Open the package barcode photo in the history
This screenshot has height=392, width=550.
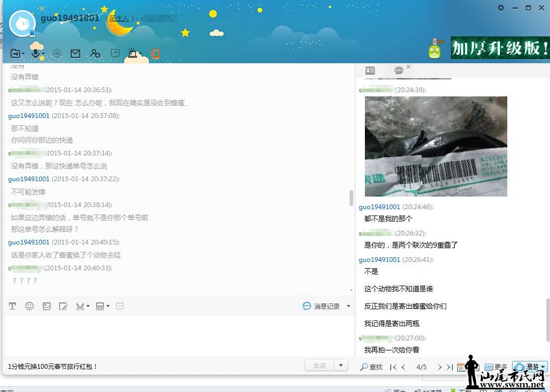click(436, 146)
